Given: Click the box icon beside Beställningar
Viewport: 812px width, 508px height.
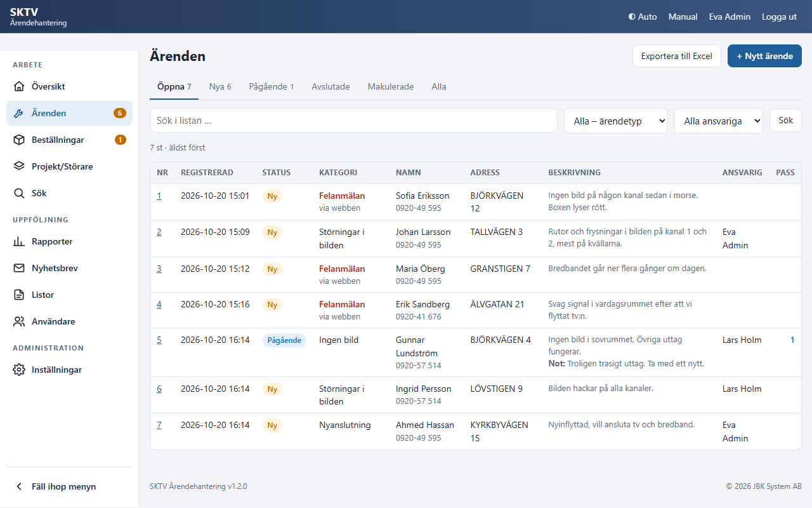Looking at the screenshot, I should [19, 140].
